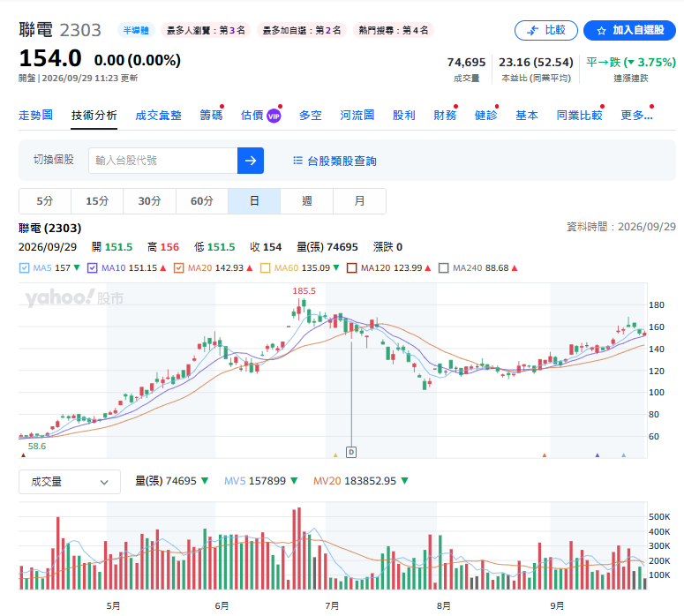Open the 河流圖 tab
The width and height of the screenshot is (684, 616).
point(357,116)
